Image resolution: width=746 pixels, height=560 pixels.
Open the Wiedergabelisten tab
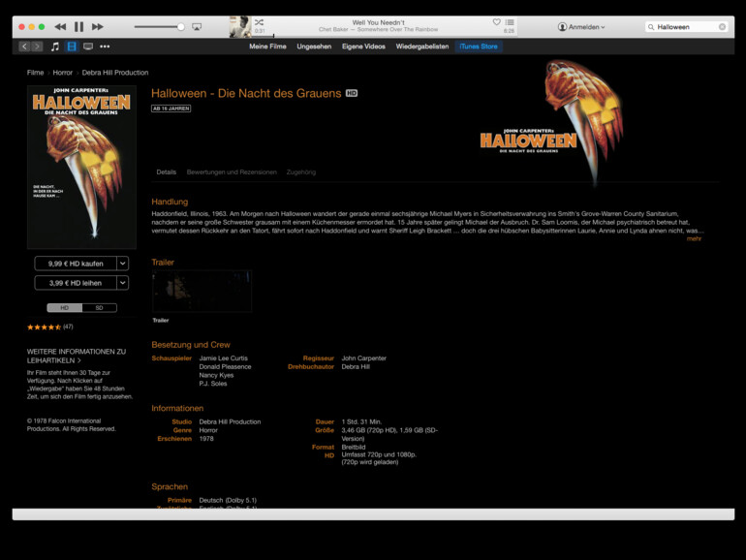[422, 47]
